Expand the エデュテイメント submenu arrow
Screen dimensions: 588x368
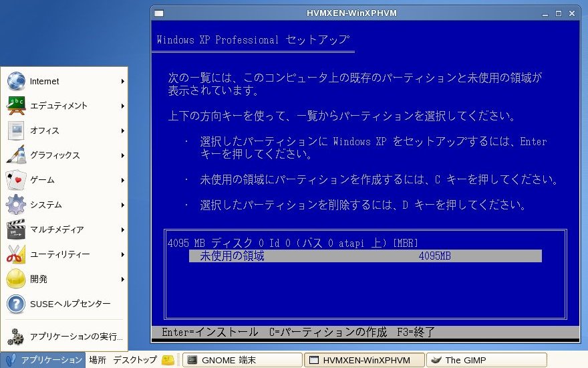click(x=123, y=106)
